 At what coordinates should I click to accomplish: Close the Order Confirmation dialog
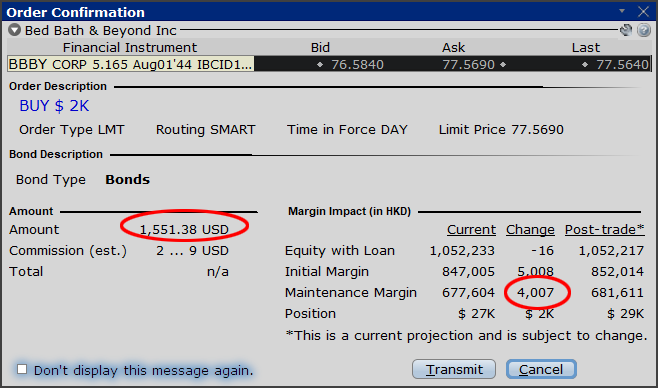coord(643,11)
